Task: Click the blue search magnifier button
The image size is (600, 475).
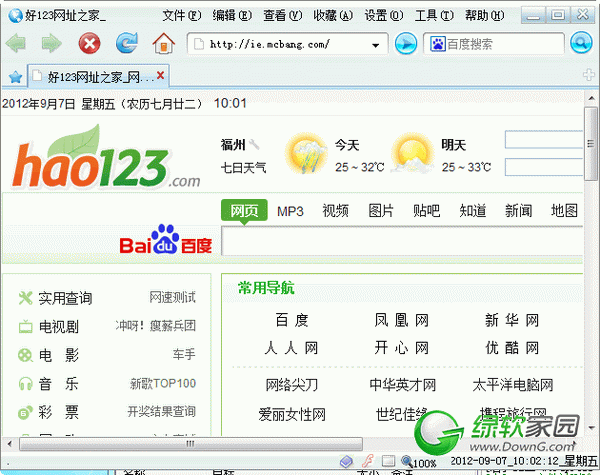Action: 581,43
